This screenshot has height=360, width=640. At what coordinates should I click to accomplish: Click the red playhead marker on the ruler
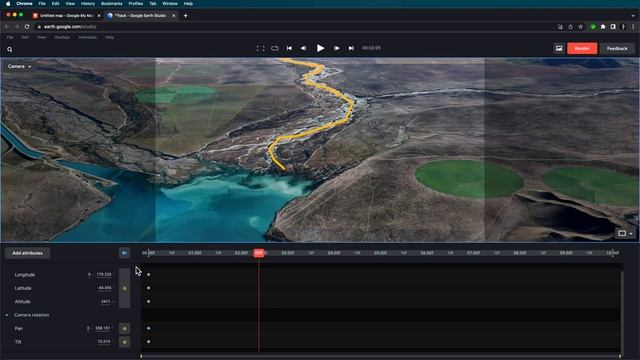coord(259,253)
